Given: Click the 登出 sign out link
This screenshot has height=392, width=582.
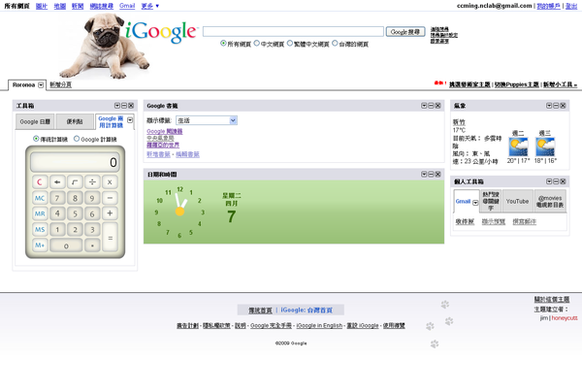Looking at the screenshot, I should click(571, 6).
